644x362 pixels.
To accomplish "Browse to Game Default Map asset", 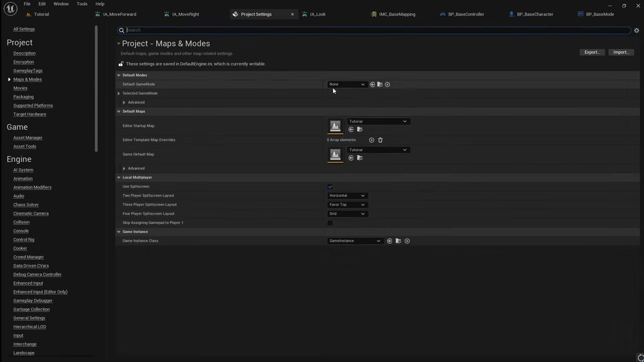I will [360, 158].
